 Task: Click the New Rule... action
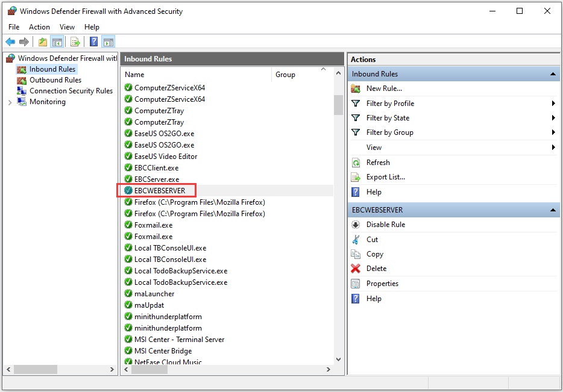[x=384, y=89]
